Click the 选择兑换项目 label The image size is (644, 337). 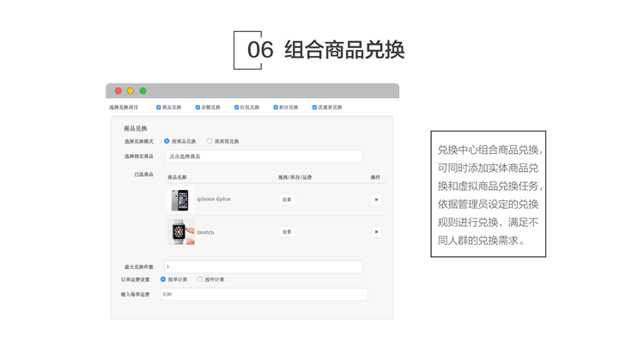124,107
